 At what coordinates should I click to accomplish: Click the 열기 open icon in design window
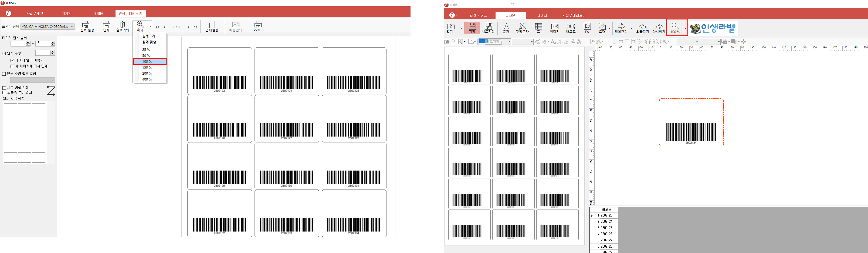[x=451, y=28]
